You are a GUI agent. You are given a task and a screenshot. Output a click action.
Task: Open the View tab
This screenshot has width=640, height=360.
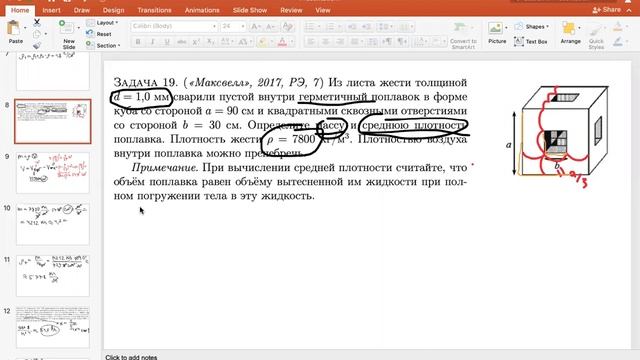(322, 10)
